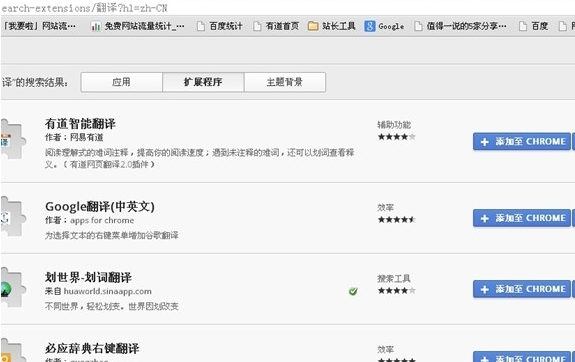Screen dimensions: 575x362
Task: Add 有道智能翻译 to Chrome
Action: click(x=521, y=142)
